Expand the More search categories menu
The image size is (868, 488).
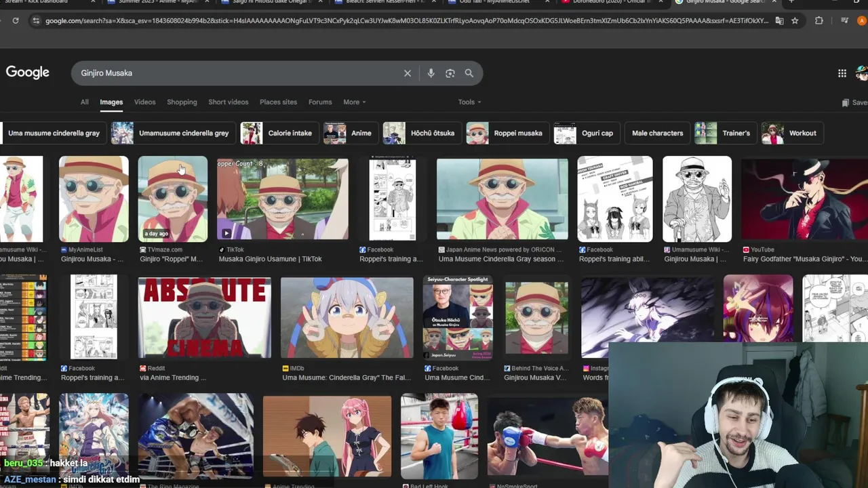(x=354, y=102)
